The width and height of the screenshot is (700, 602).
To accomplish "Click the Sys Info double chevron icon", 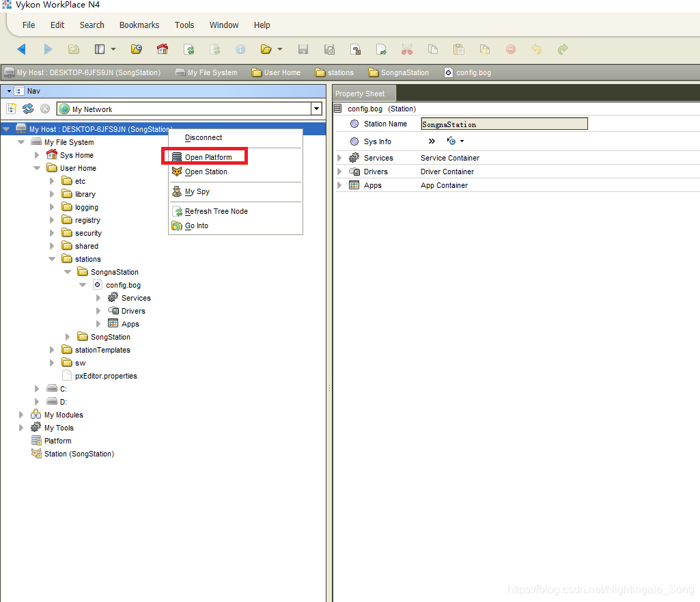I will (x=432, y=141).
